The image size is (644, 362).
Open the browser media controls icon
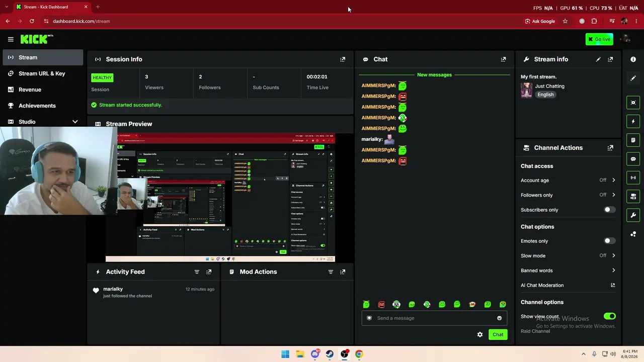[x=612, y=21]
